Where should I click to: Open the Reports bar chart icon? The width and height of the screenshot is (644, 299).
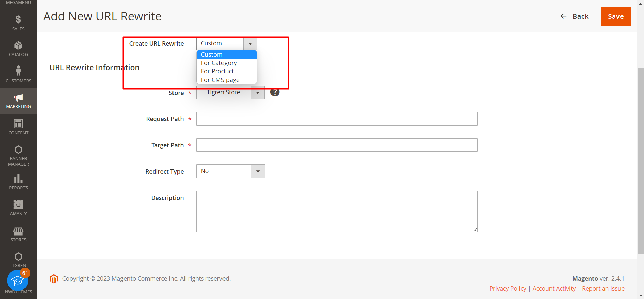click(18, 179)
